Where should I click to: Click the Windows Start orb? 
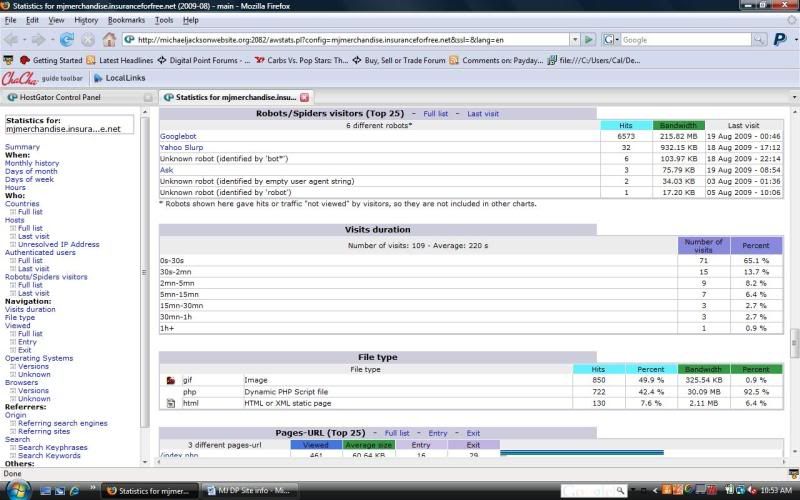click(18, 490)
